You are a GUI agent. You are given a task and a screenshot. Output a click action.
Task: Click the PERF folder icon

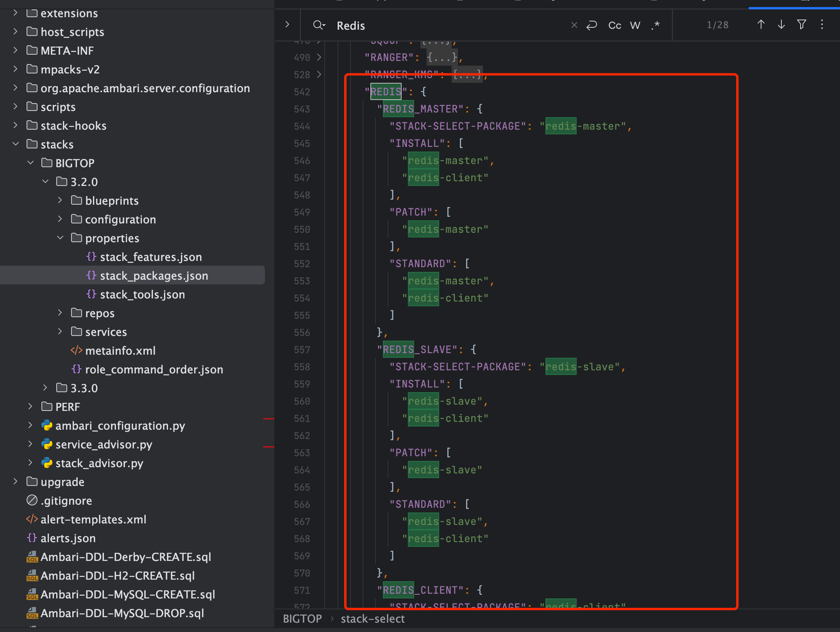(47, 406)
